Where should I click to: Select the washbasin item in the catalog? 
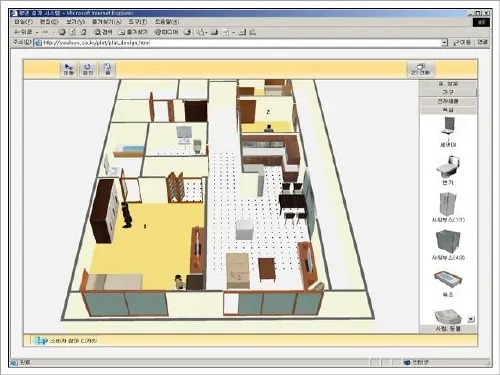pyautogui.click(x=448, y=132)
